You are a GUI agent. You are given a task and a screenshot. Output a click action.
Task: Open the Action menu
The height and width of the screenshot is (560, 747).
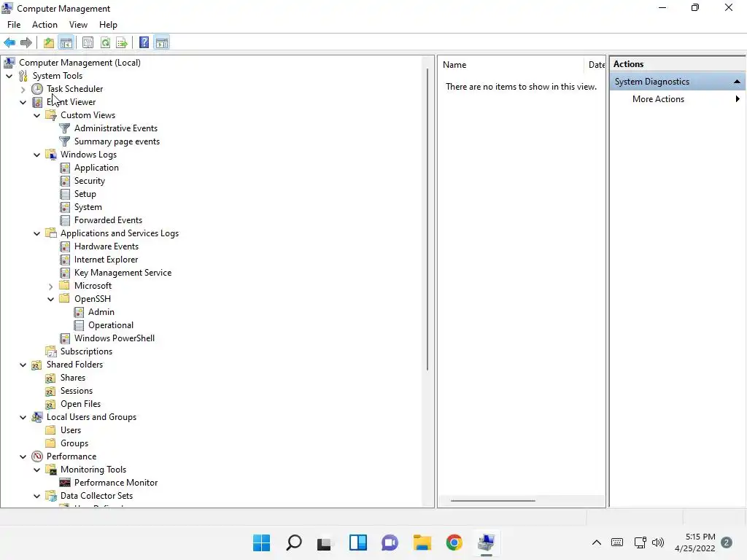coord(44,25)
